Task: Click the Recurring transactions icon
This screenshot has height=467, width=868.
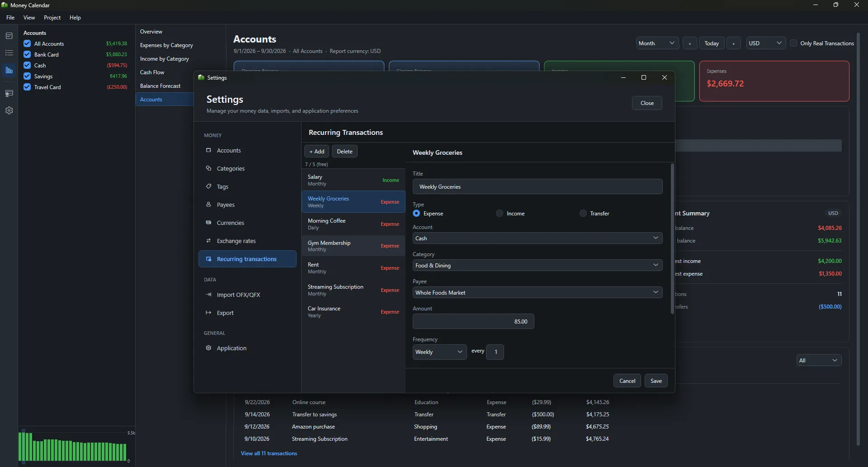Action: click(x=208, y=259)
